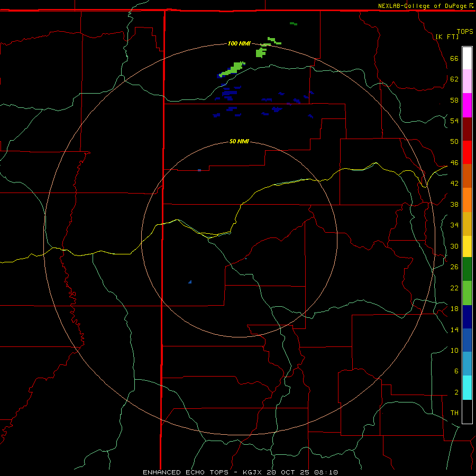Viewport: 476px width, 476px height.
Task: Click the yellow 30-34 kft legend color
Action: 467,246
